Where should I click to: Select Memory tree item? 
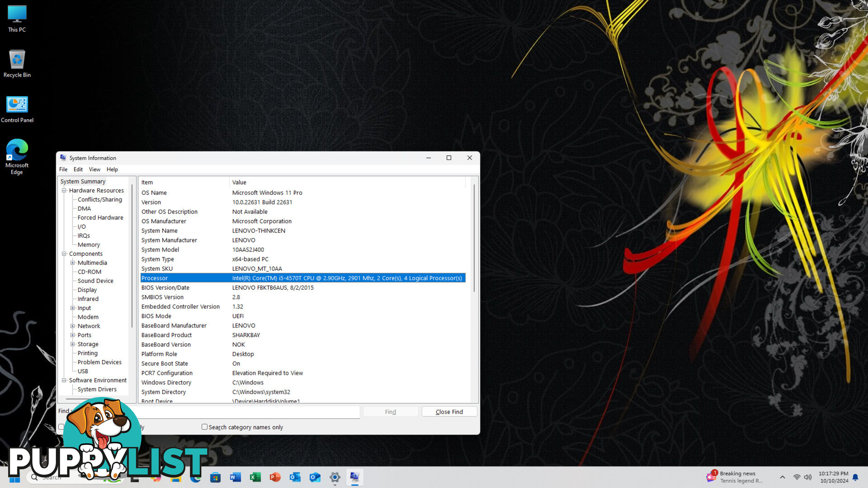[x=89, y=245]
